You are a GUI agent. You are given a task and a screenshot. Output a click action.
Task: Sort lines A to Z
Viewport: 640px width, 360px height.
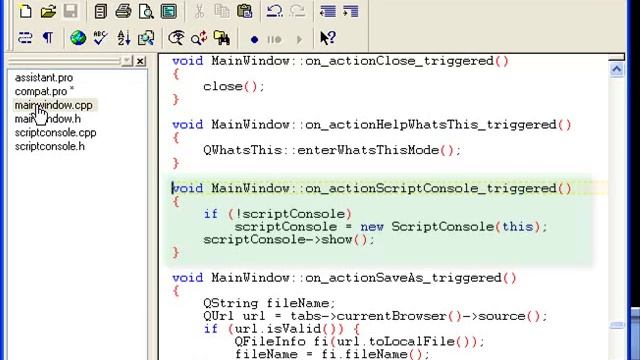(x=123, y=38)
